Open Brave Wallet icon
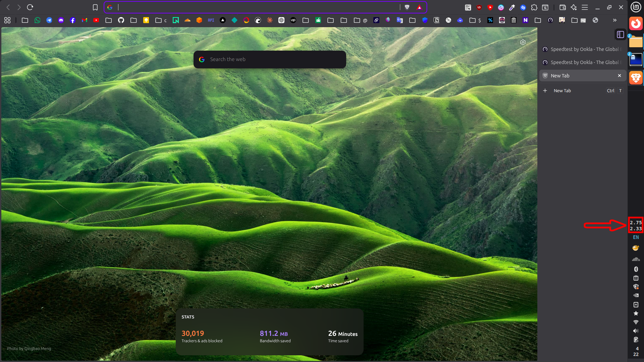Screen dimensions: 644x362 pos(562,7)
